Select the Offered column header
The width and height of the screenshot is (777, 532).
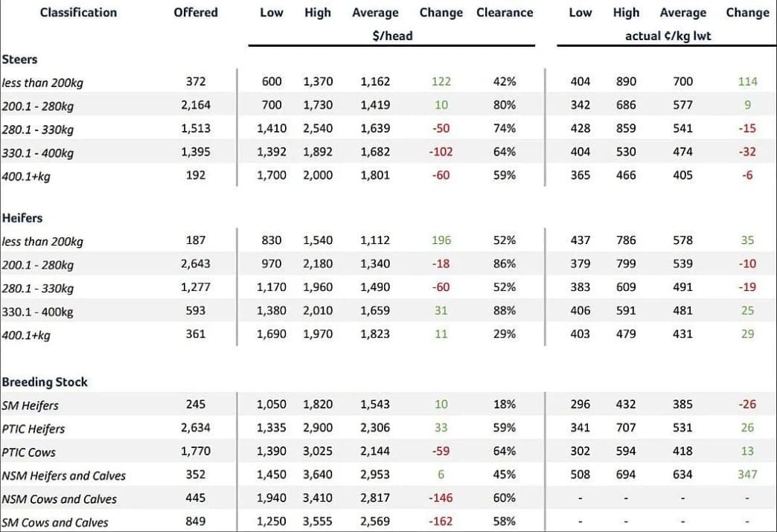click(x=196, y=13)
